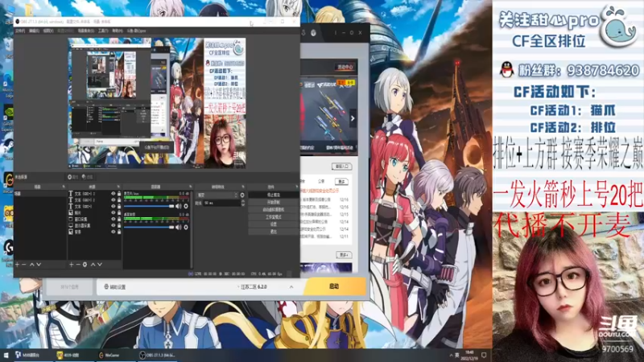Mute the 桌面音频 speaker icon
This screenshot has width=644, height=362.
[179, 227]
